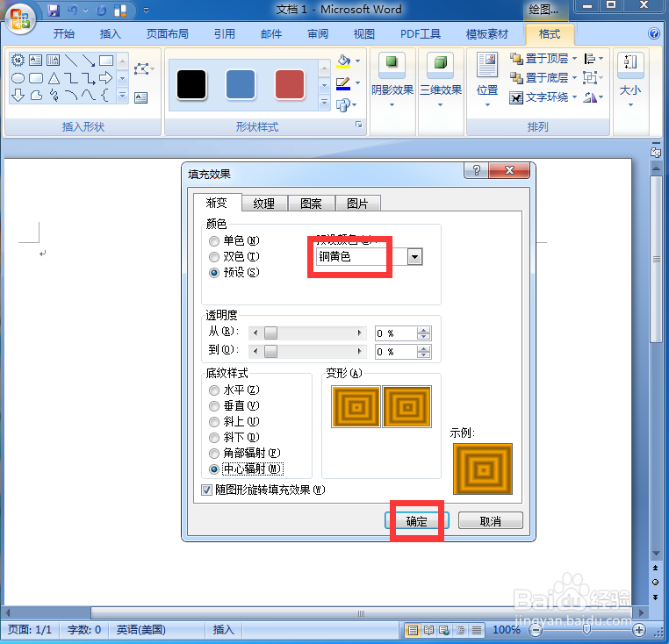Select the left brace shape
Image resolution: width=669 pixels, height=644 pixels.
tap(105, 95)
